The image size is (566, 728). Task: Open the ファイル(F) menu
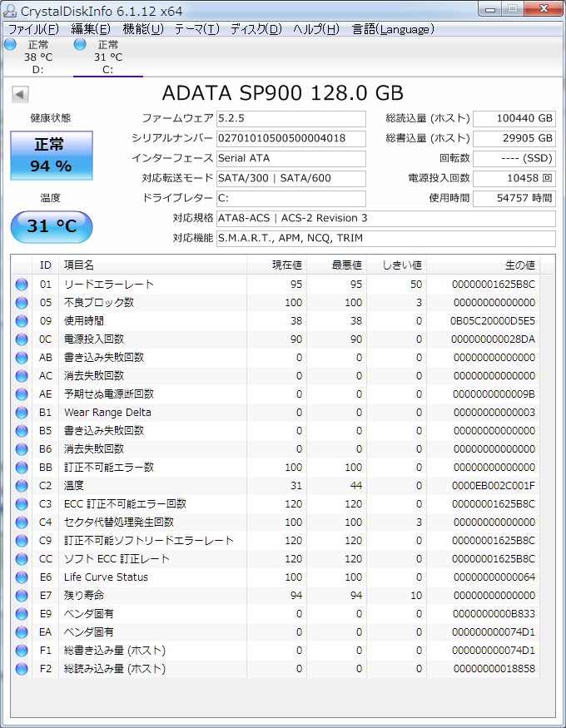coord(33,29)
